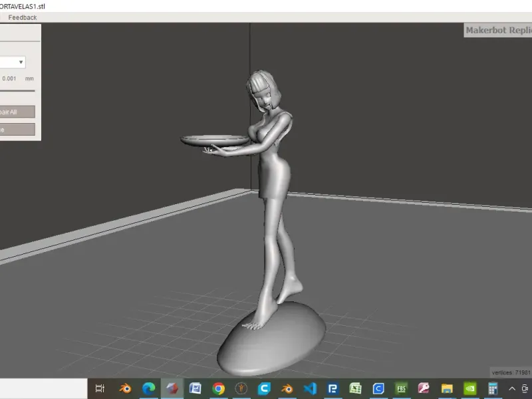Open the Blender icon beside Task View
This screenshot has width=532, height=399.
click(125, 388)
